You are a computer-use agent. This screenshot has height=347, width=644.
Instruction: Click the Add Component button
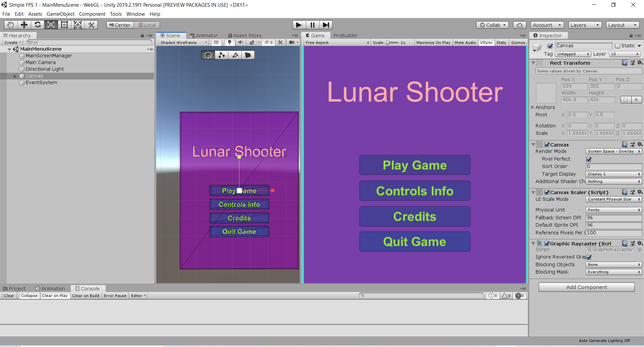click(x=587, y=287)
